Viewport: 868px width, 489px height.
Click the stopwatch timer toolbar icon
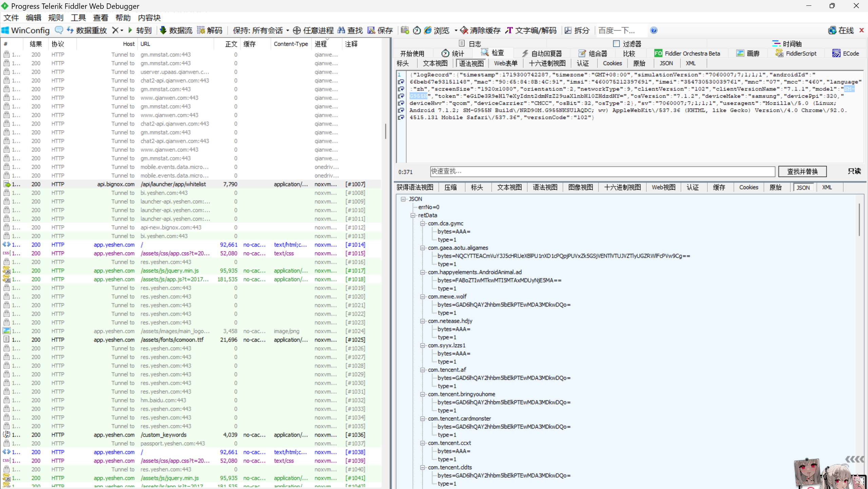(417, 30)
